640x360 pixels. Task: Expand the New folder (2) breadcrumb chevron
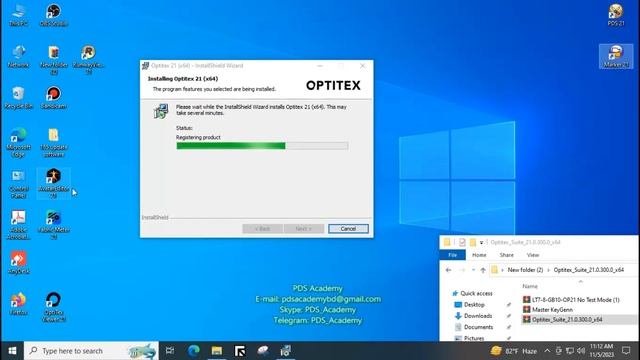click(x=548, y=270)
